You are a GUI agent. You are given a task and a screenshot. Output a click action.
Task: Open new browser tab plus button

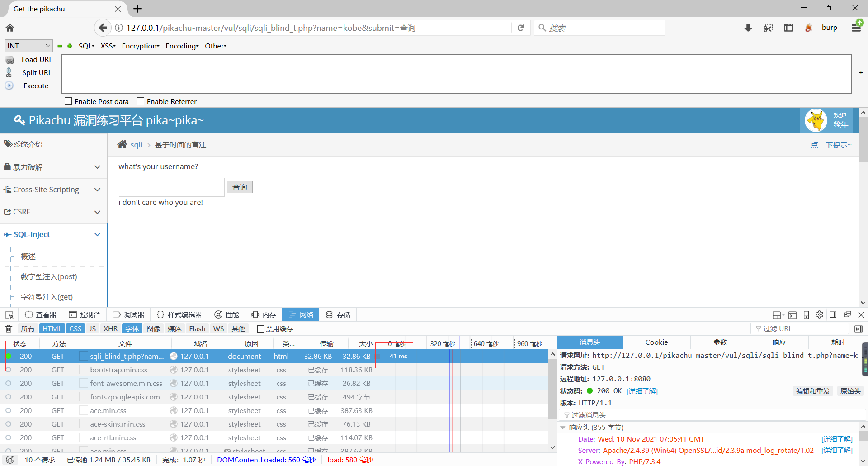pyautogui.click(x=137, y=9)
